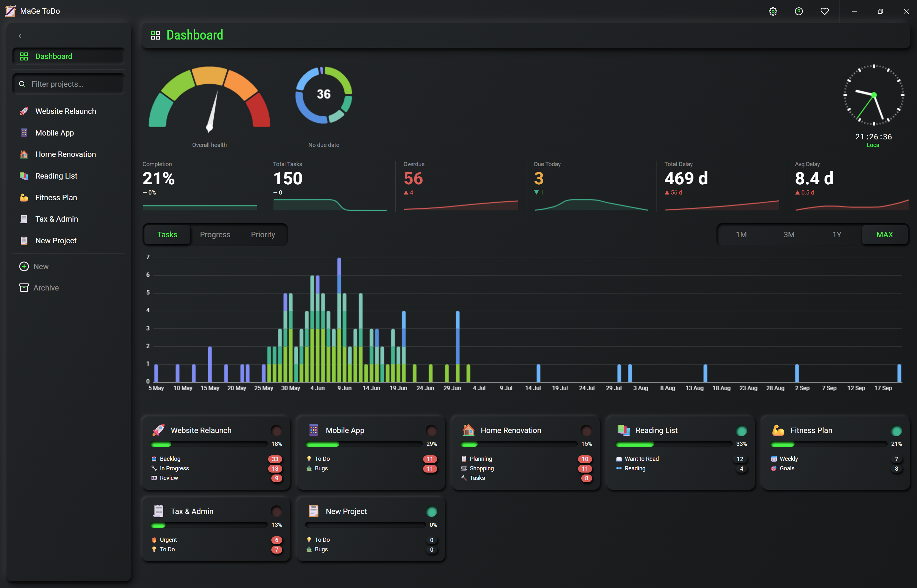Click the Mobile App status indicator dot

[x=431, y=431]
